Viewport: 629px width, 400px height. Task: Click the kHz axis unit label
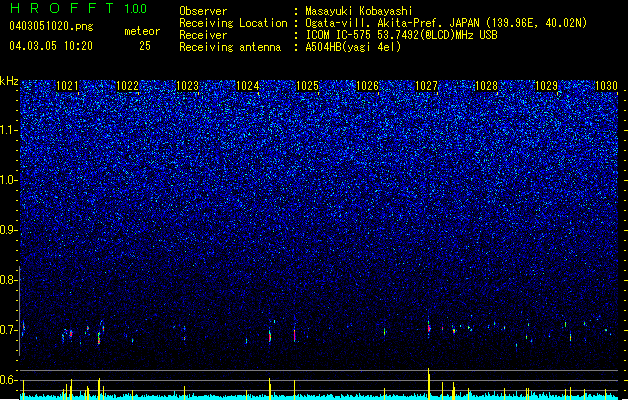click(9, 81)
